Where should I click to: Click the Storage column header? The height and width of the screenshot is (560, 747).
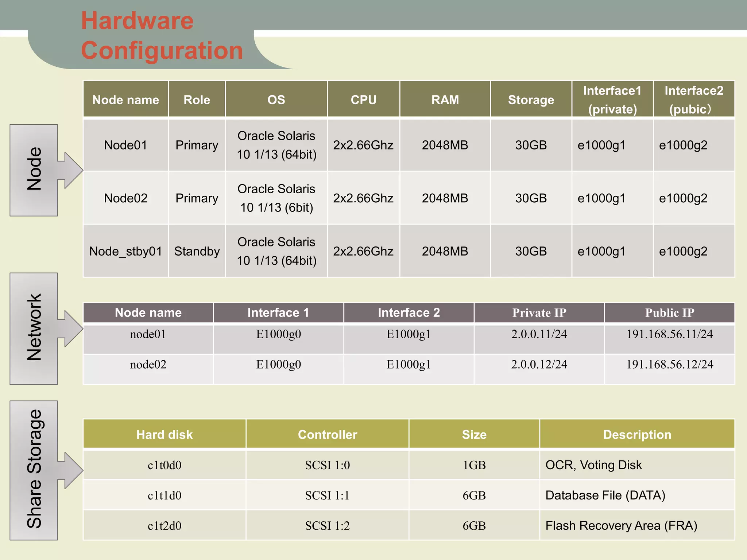(531, 100)
